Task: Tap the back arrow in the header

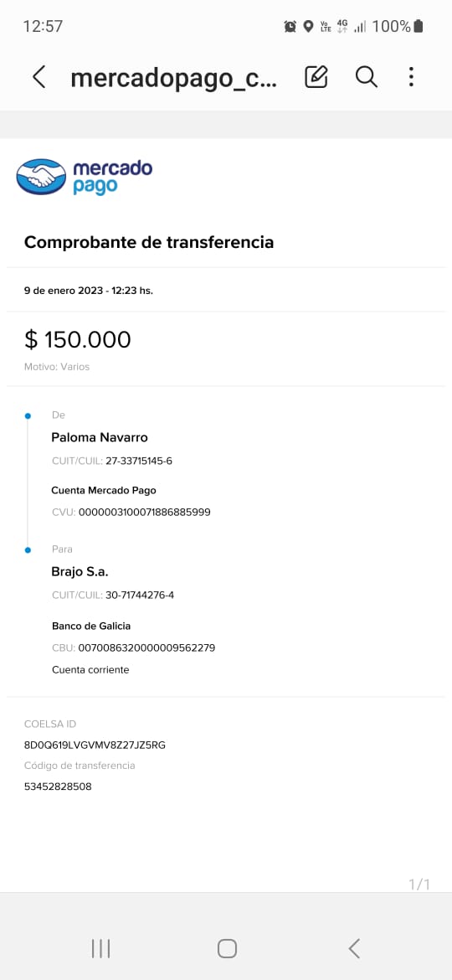Action: click(x=39, y=77)
